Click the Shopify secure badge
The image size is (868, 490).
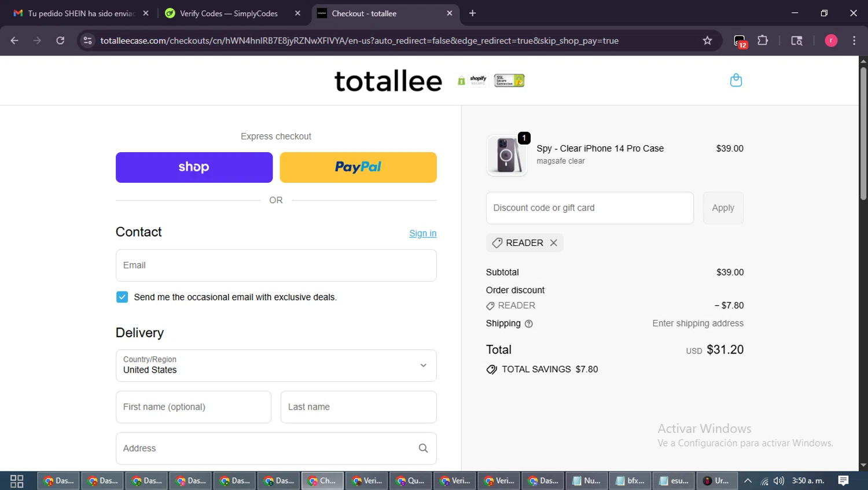click(472, 80)
